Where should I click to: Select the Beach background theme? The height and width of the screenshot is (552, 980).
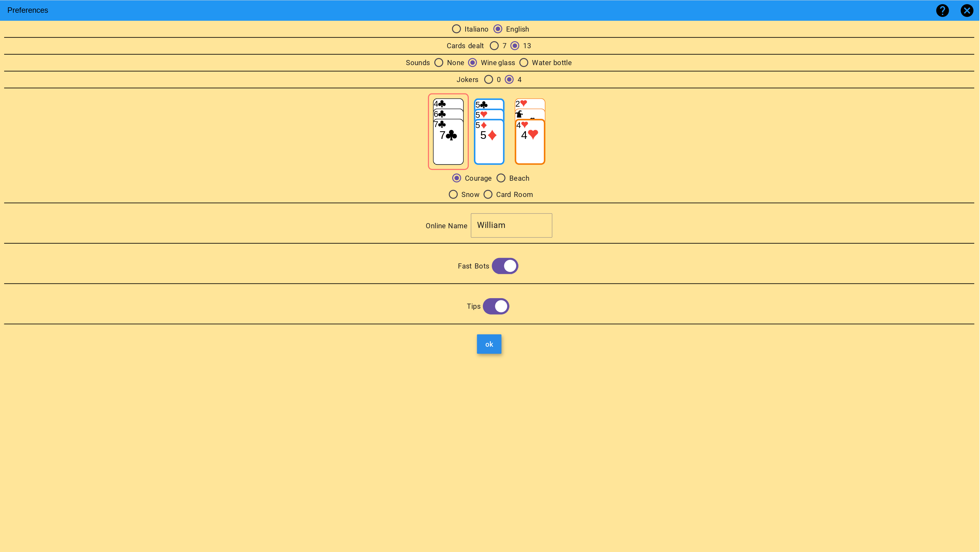[501, 178]
